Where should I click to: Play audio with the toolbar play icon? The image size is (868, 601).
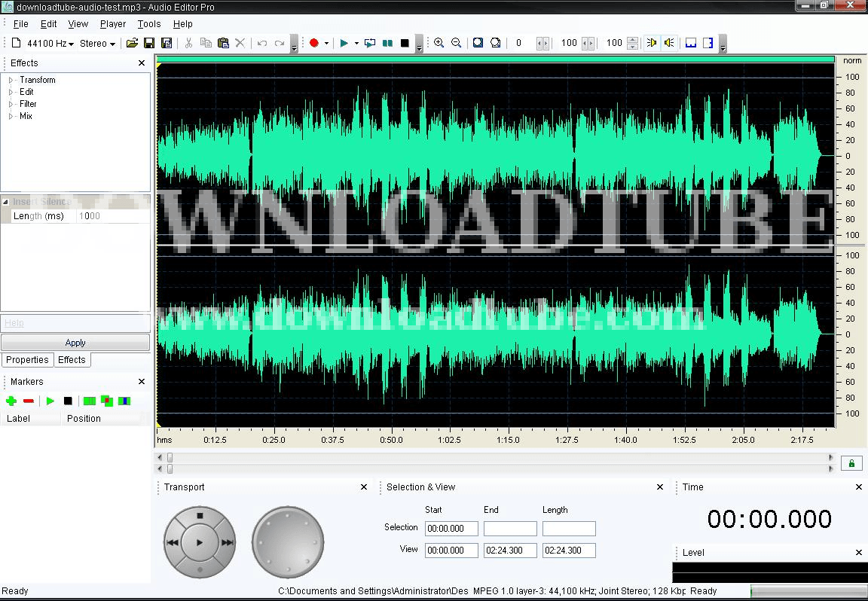344,43
